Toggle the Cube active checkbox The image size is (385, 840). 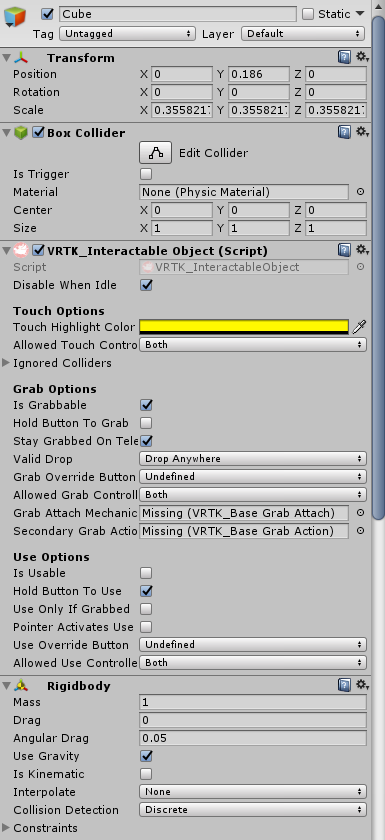point(48,14)
